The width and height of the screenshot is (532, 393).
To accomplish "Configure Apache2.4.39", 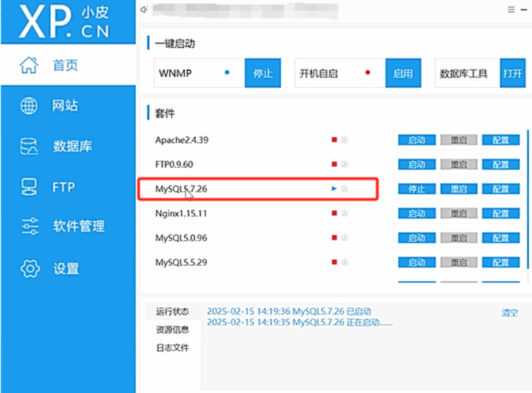I will tap(501, 140).
